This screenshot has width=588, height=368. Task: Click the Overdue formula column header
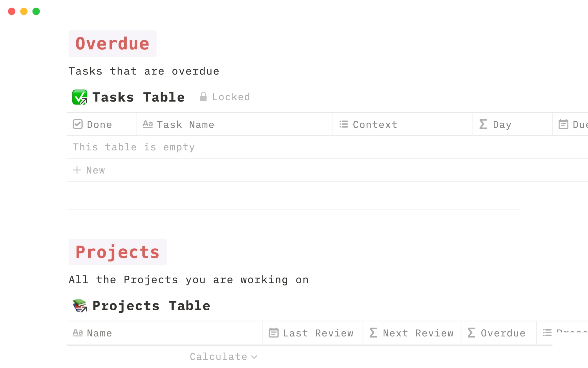499,333
